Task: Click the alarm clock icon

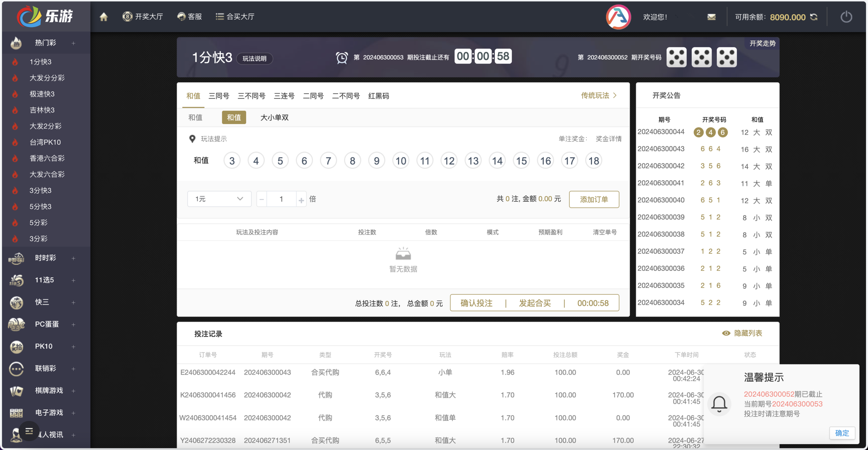Action: 341,57
